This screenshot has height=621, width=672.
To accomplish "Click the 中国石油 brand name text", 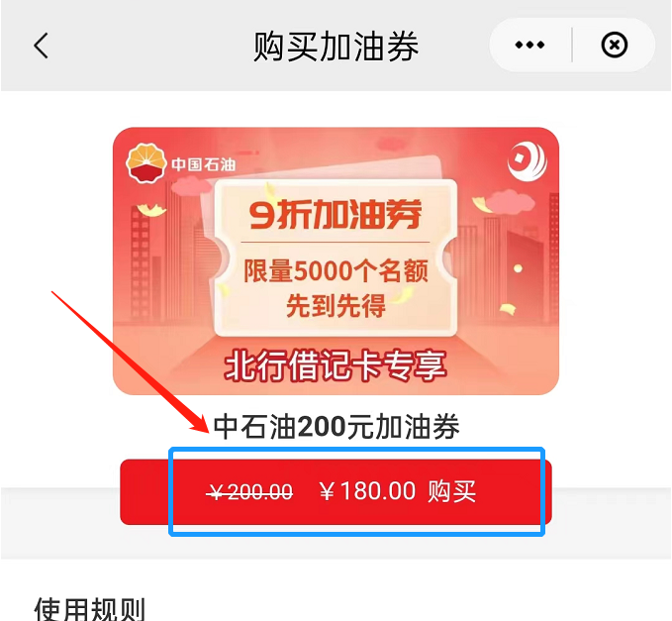I will click(x=204, y=164).
